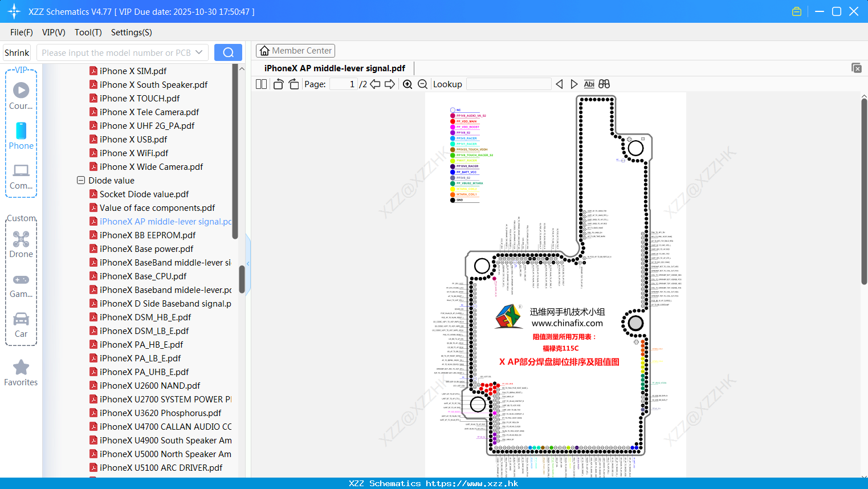Open the model number dropdown arrow
Image resolution: width=868 pixels, height=489 pixels.
pos(199,52)
